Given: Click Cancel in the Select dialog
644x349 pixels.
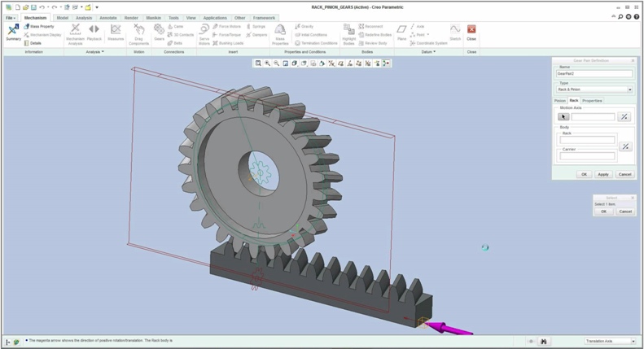Looking at the screenshot, I should coord(624,211).
